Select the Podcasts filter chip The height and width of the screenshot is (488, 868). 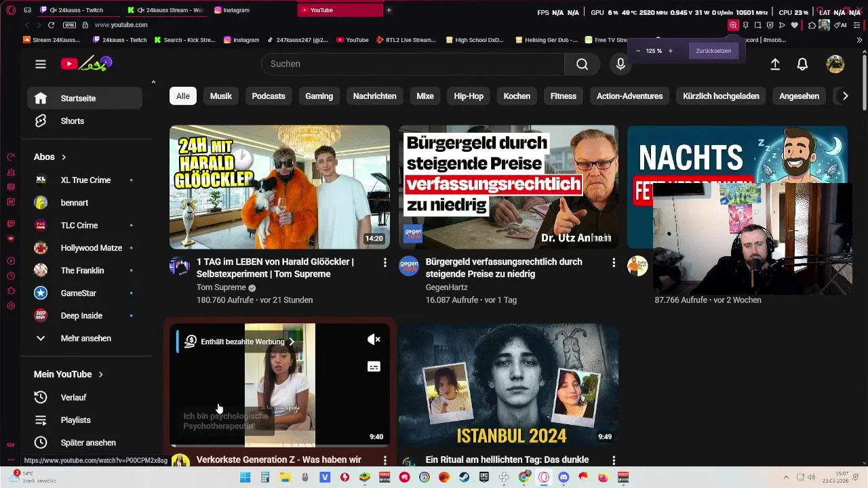(x=269, y=96)
